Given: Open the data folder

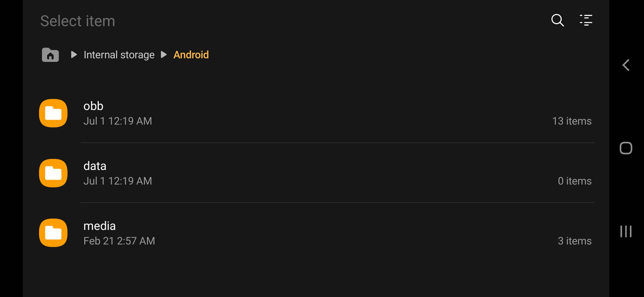Looking at the screenshot, I should click(95, 166).
